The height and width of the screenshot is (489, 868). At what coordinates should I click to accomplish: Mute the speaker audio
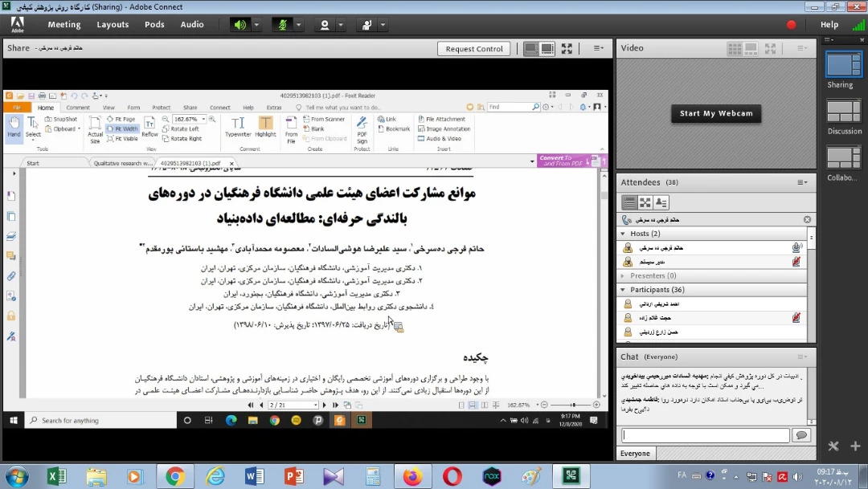pos(240,25)
